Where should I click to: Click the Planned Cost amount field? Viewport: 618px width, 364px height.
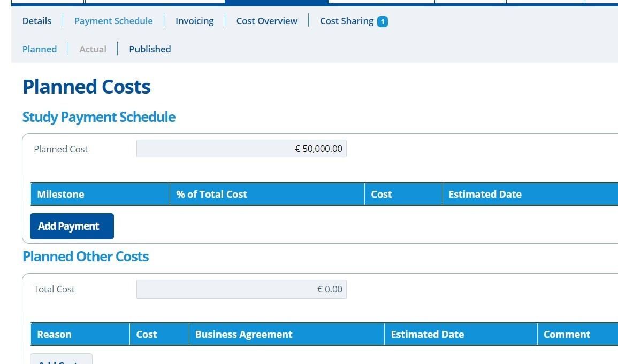click(x=241, y=149)
